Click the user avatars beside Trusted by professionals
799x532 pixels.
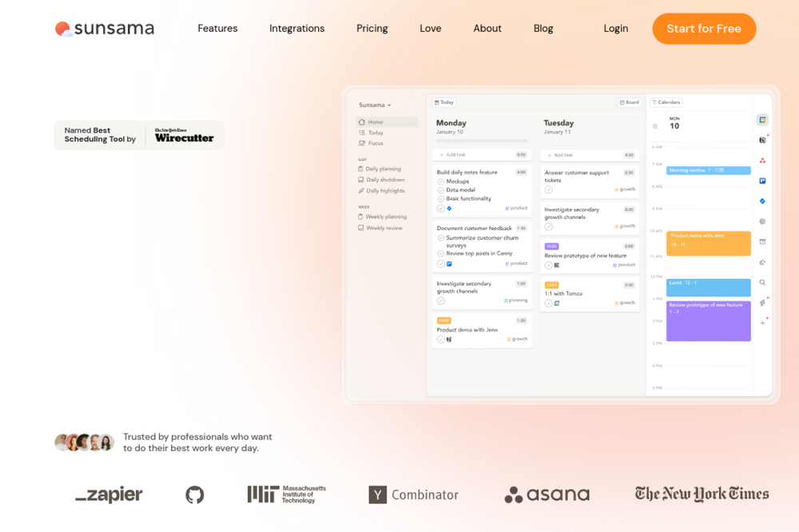point(84,443)
